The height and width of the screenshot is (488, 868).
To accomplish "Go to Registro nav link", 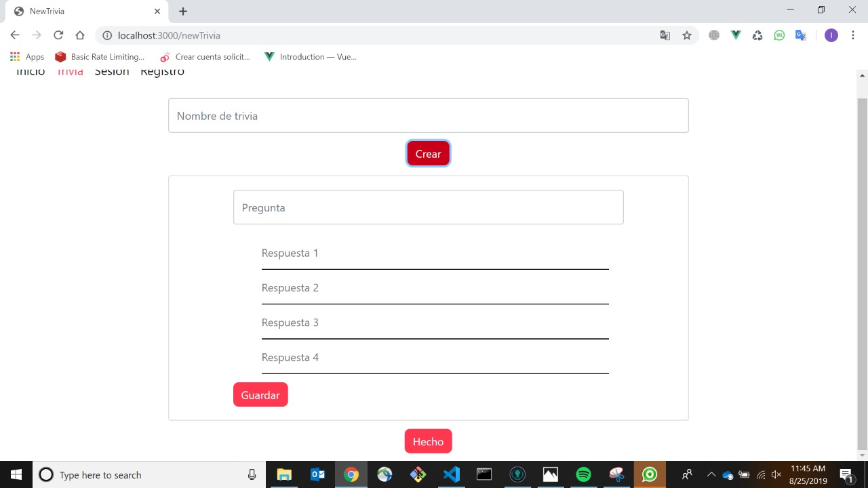I will click(162, 72).
